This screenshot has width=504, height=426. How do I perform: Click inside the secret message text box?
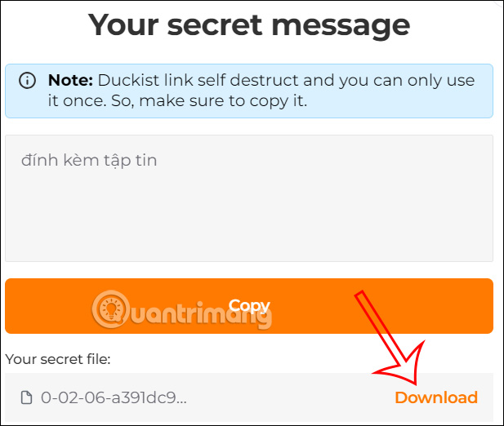(249, 198)
